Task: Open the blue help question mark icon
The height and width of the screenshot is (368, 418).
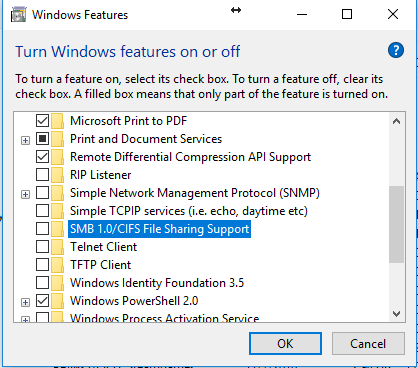Action: [396, 51]
